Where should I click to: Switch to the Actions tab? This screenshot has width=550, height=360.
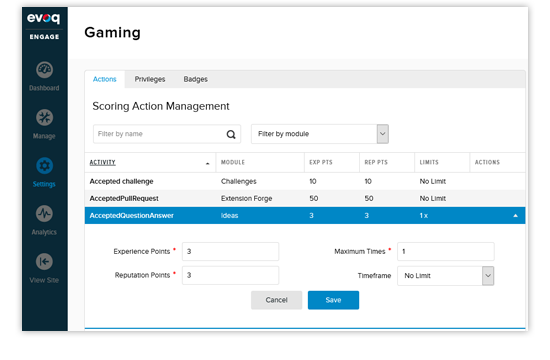coord(105,79)
